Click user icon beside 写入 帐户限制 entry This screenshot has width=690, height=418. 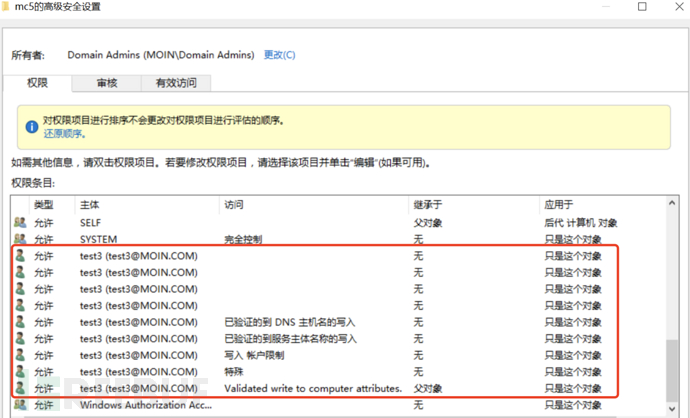[x=20, y=355]
